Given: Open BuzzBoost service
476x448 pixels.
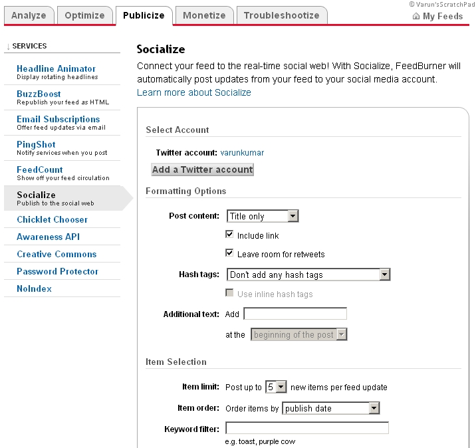Looking at the screenshot, I should coord(39,94).
